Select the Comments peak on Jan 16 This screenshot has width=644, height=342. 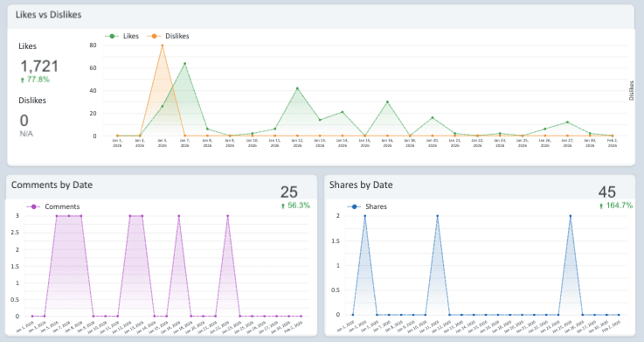[x=178, y=216]
